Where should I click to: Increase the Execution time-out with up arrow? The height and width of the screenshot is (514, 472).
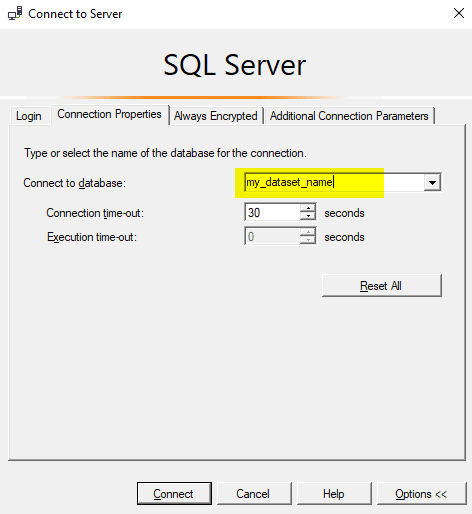click(x=308, y=232)
